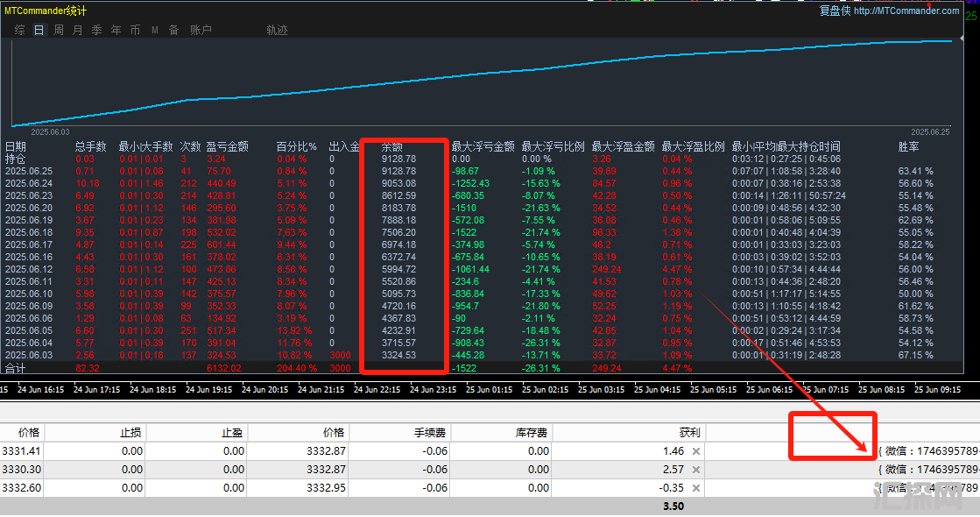Sort by the 止盈 take profit column header
Screen dimensions: 980x517
pos(232,433)
